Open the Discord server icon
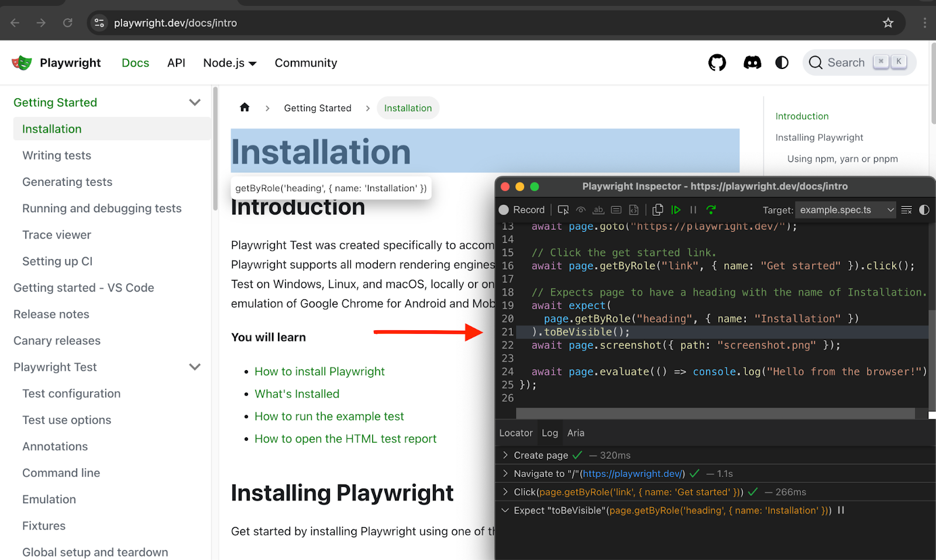Screen dimensions: 936x560 (752, 63)
